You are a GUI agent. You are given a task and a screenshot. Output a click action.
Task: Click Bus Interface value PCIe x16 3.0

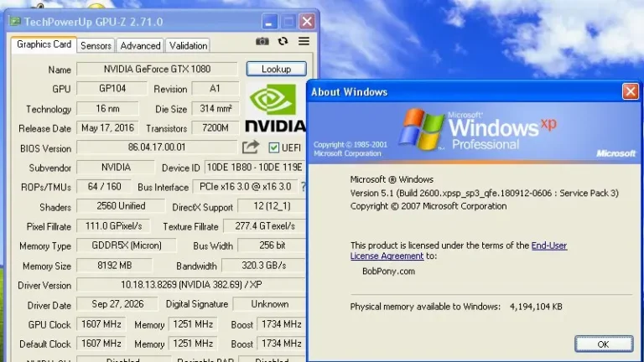(x=245, y=187)
